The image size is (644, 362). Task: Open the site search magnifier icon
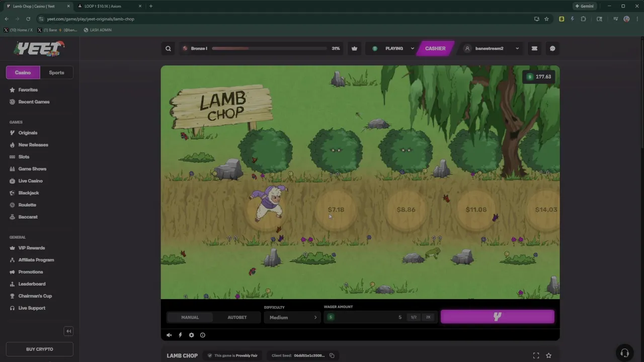click(x=168, y=49)
